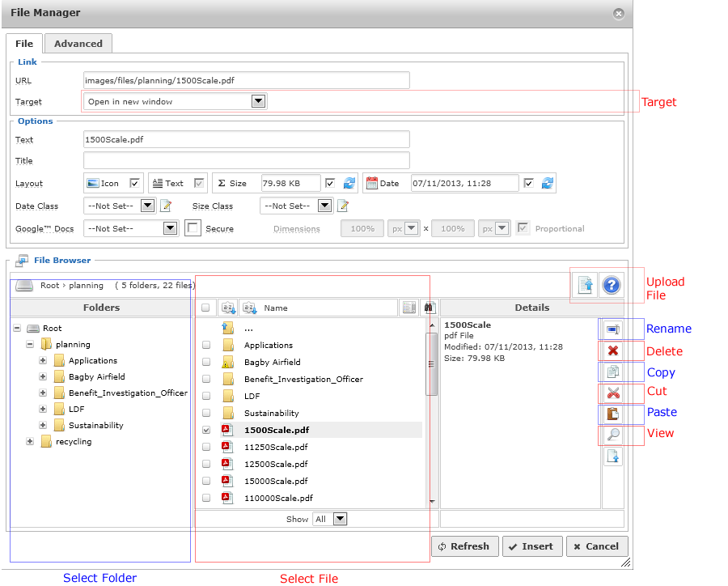Click the Bagby Airfield warning folder icon
The image size is (728, 586).
[x=227, y=362]
